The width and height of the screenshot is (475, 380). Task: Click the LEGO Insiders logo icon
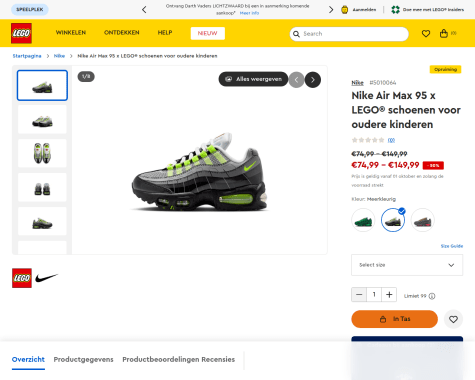395,10
